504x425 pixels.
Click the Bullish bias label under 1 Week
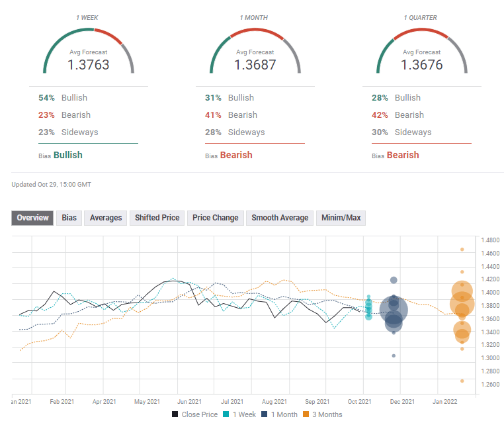click(67, 155)
